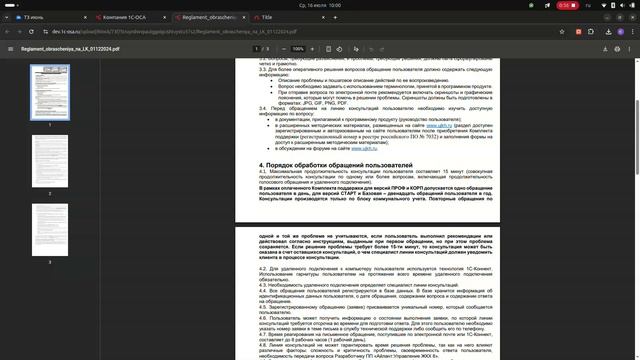Go back in browser history

[7, 31]
